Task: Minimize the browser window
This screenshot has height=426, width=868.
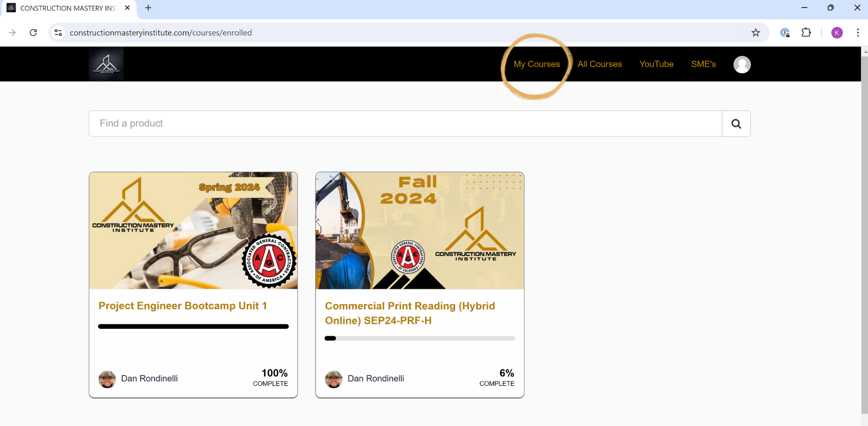Action: [804, 8]
